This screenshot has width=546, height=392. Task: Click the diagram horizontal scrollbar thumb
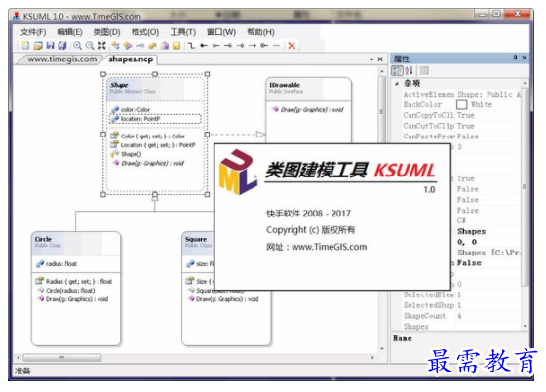point(62,358)
